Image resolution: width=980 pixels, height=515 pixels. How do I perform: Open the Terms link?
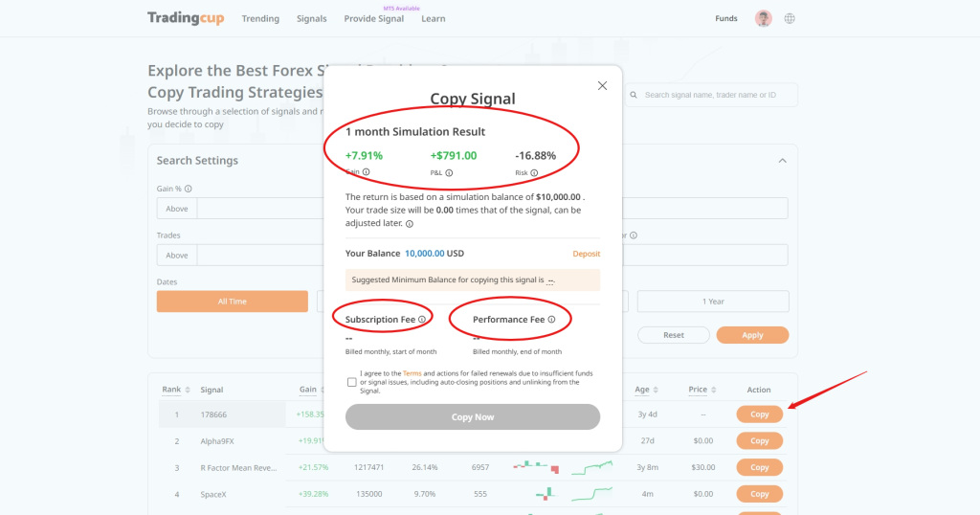click(412, 373)
